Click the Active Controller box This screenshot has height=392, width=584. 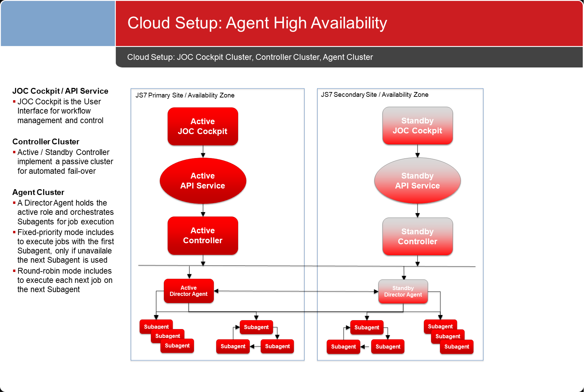(203, 236)
